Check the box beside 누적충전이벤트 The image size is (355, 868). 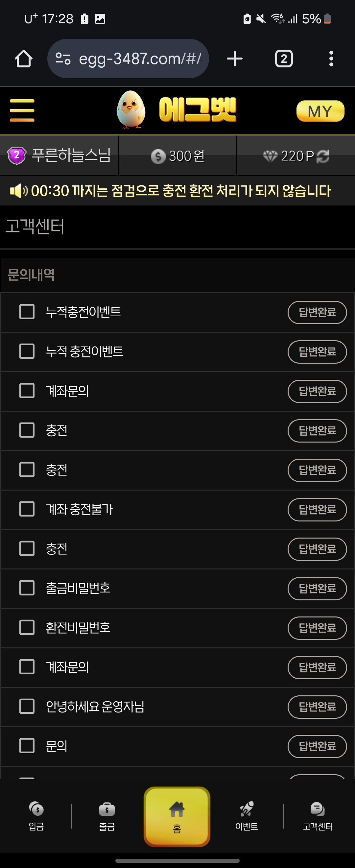point(27,312)
